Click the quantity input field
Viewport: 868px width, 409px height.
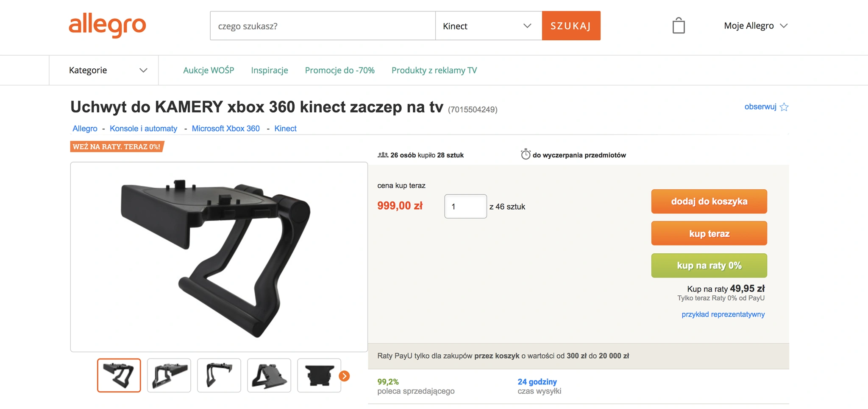(x=465, y=206)
